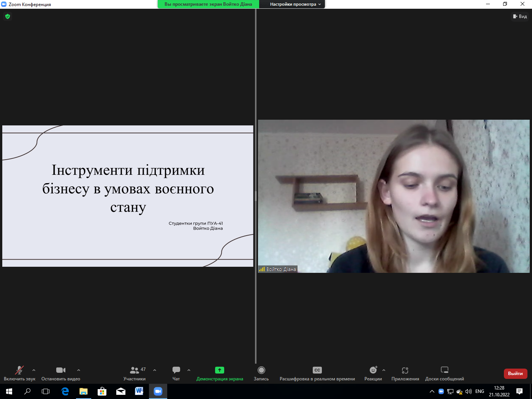Open the Windows Start menu
The width and height of the screenshot is (532, 399).
click(9, 391)
